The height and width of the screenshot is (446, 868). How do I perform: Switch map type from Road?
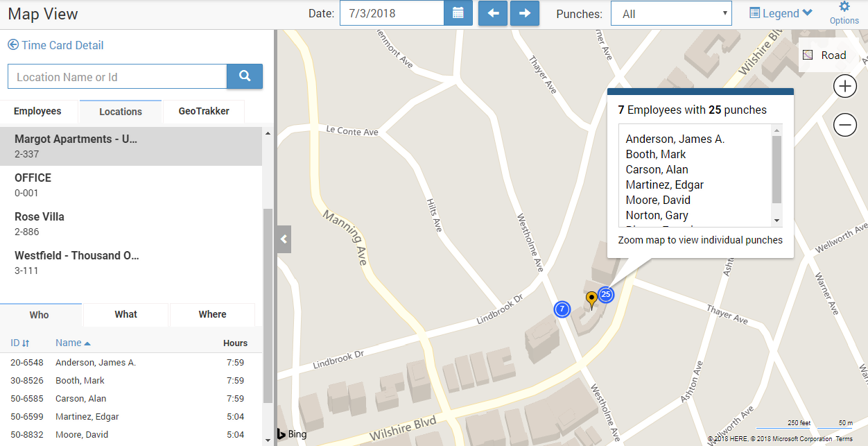click(x=825, y=55)
